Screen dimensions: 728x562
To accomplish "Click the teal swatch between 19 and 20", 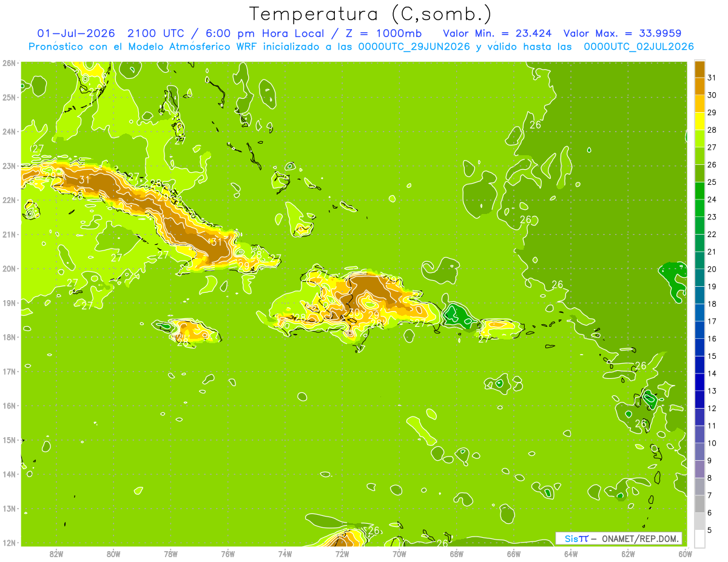I will pyautogui.click(x=699, y=278).
